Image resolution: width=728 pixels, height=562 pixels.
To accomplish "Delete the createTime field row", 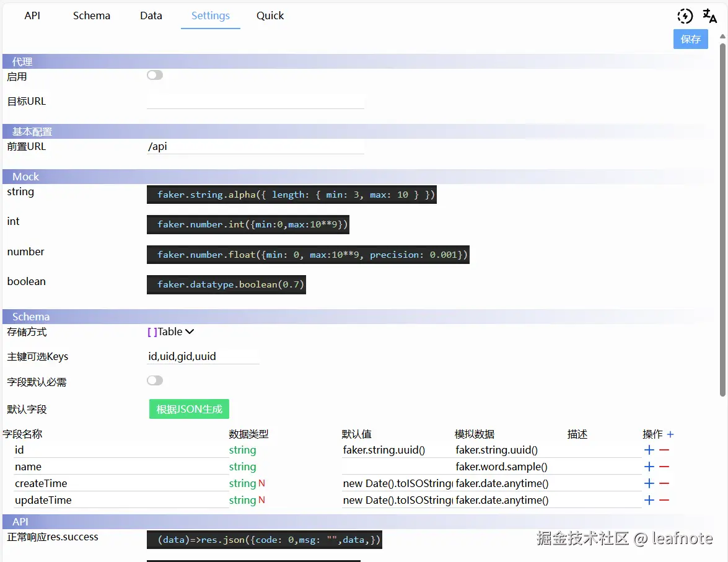I will [x=664, y=483].
